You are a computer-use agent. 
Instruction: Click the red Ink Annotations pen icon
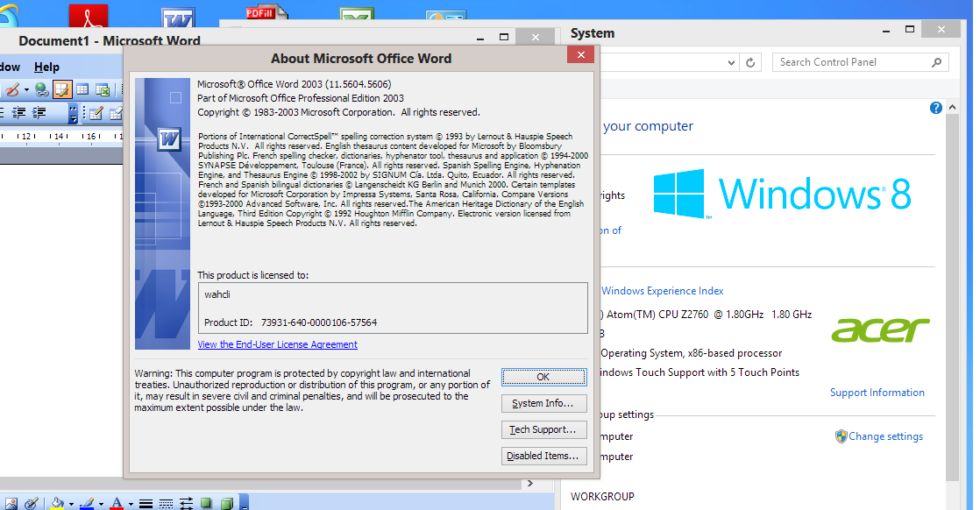click(x=12, y=90)
